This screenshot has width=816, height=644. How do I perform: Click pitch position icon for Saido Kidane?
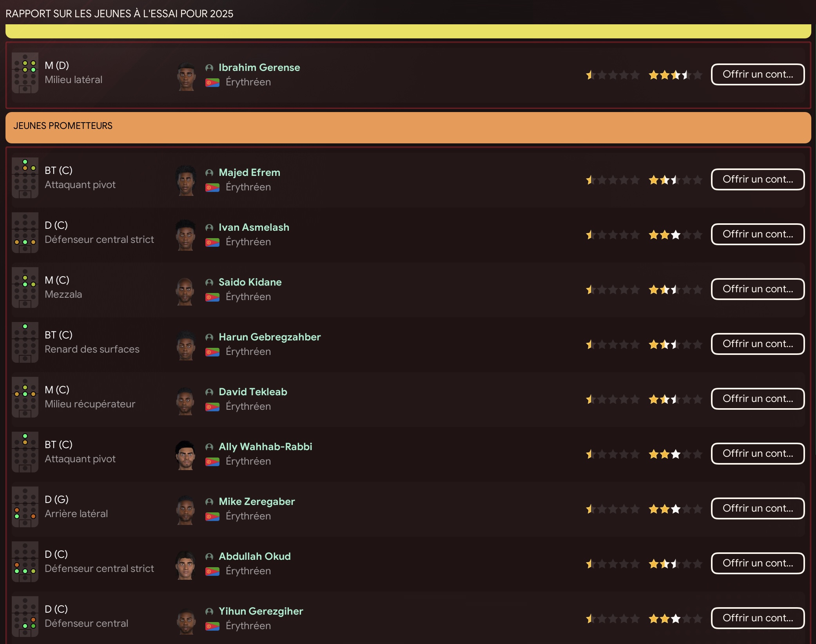tap(25, 288)
